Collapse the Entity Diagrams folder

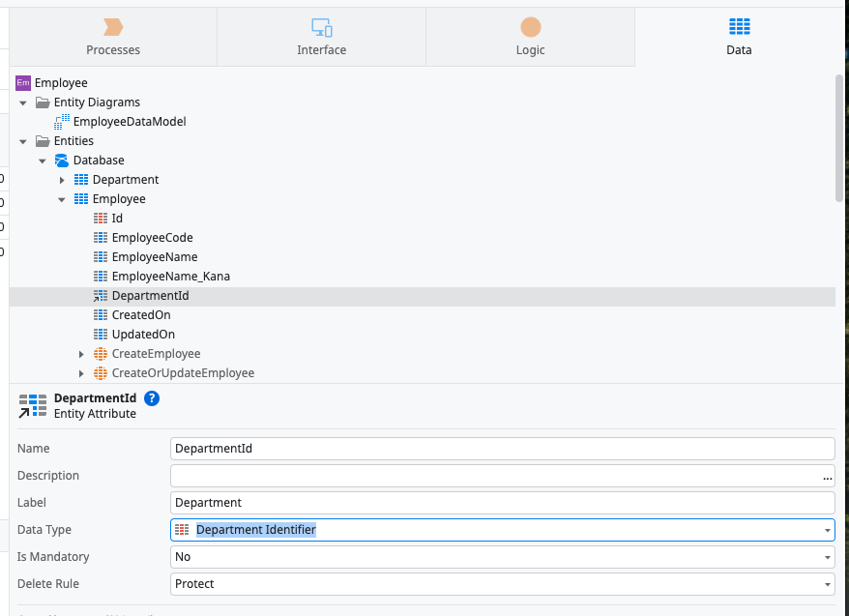[x=23, y=103]
